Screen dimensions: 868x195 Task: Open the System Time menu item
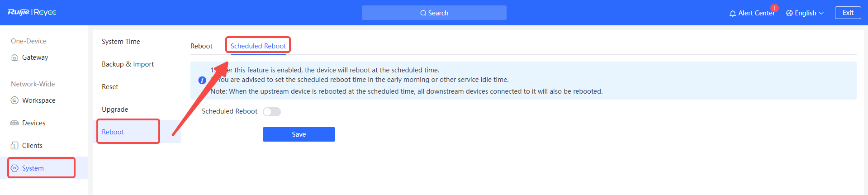tap(121, 42)
